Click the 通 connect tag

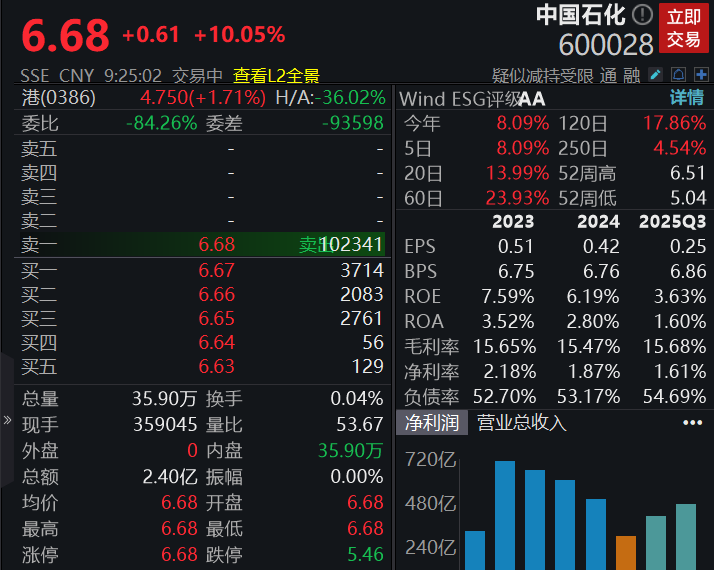608,76
